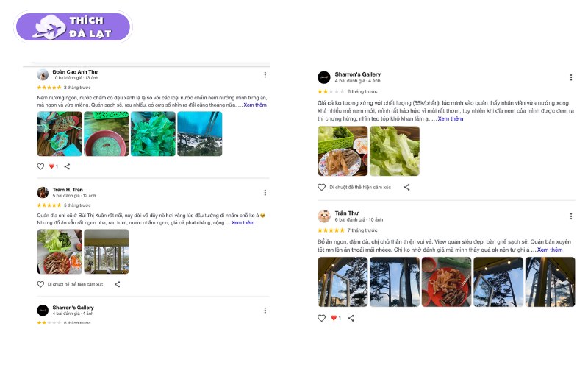Click share icon on Trần Thư's review
This screenshot has height=368, width=588.
(x=351, y=318)
